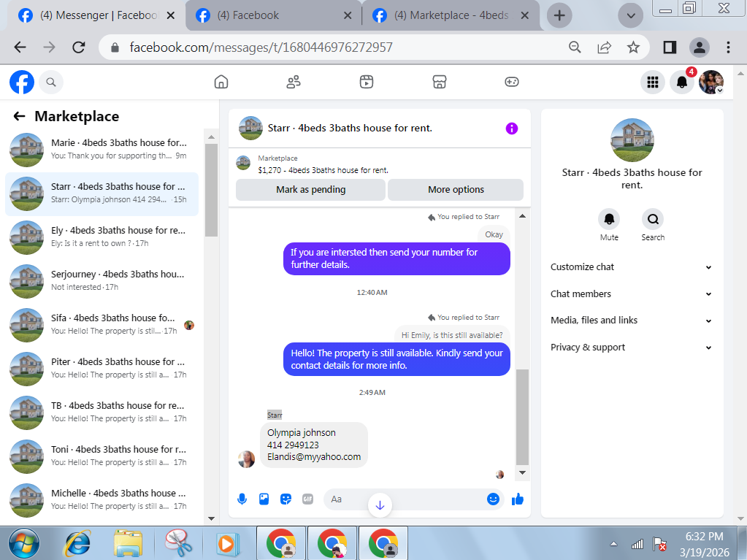
Task: Open Chrome three-dot menu
Action: pyautogui.click(x=728, y=47)
